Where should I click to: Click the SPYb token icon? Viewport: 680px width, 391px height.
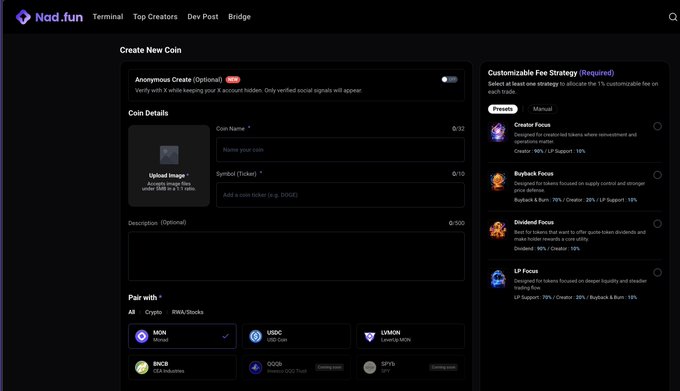(369, 367)
